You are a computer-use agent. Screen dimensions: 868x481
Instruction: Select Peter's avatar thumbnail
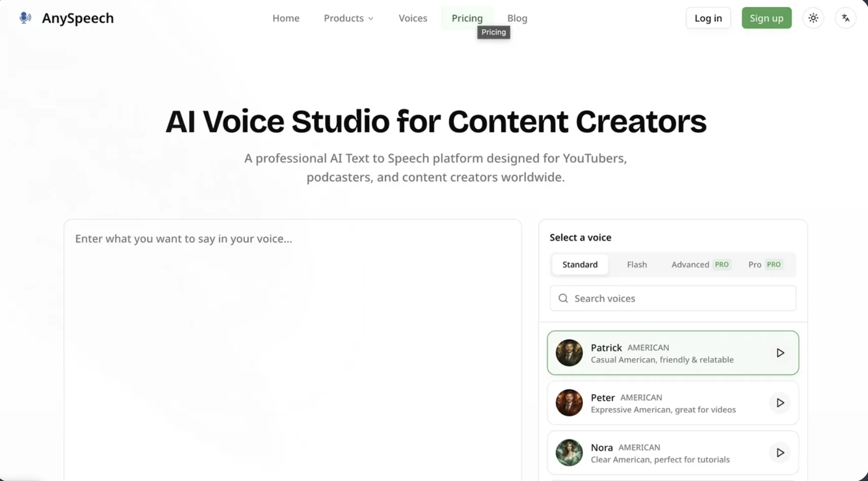tap(569, 403)
